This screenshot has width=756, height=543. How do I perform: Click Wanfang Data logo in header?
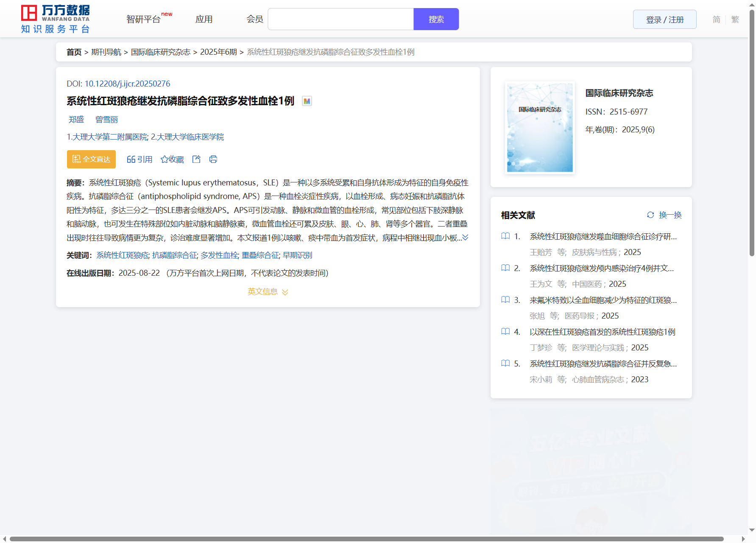(x=56, y=19)
